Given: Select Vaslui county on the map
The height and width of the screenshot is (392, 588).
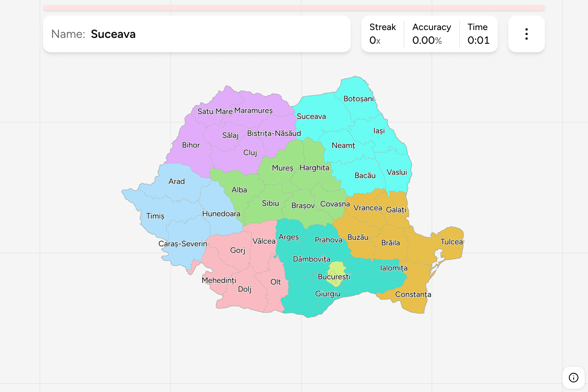Looking at the screenshot, I should click(397, 172).
